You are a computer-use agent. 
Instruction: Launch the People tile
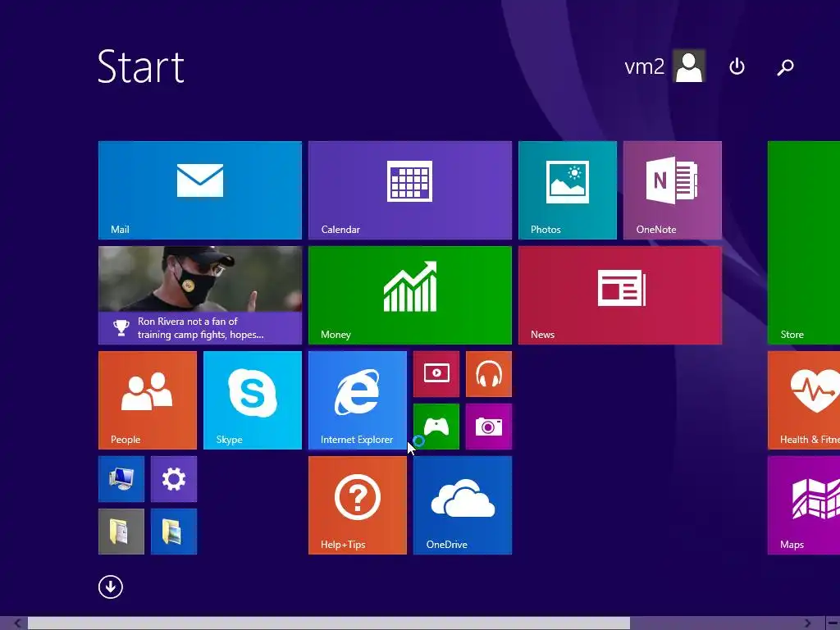coord(148,400)
